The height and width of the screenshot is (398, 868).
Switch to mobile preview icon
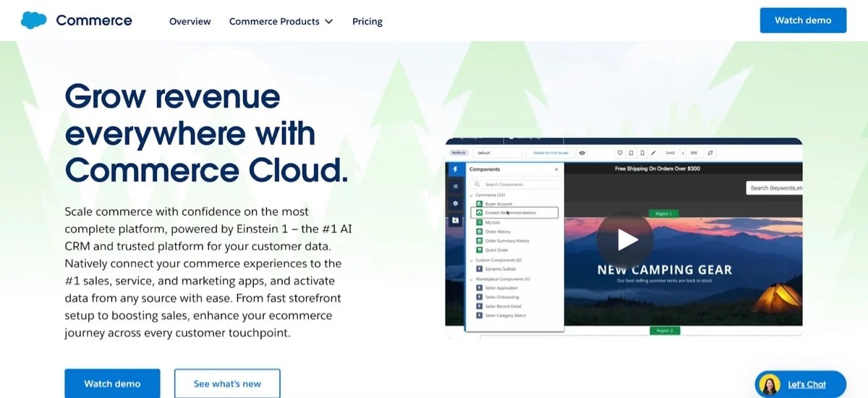tap(642, 153)
